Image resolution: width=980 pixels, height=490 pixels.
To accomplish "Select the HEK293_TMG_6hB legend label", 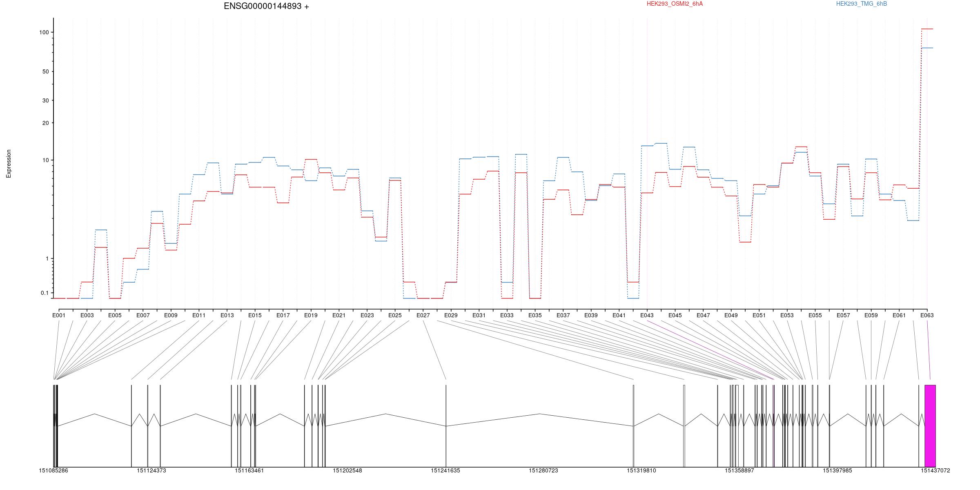I will pyautogui.click(x=862, y=4).
